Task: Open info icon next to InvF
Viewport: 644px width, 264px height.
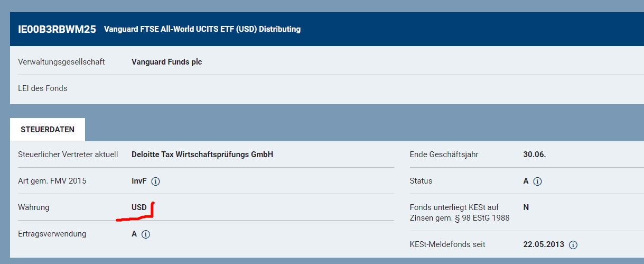Action: pos(155,181)
